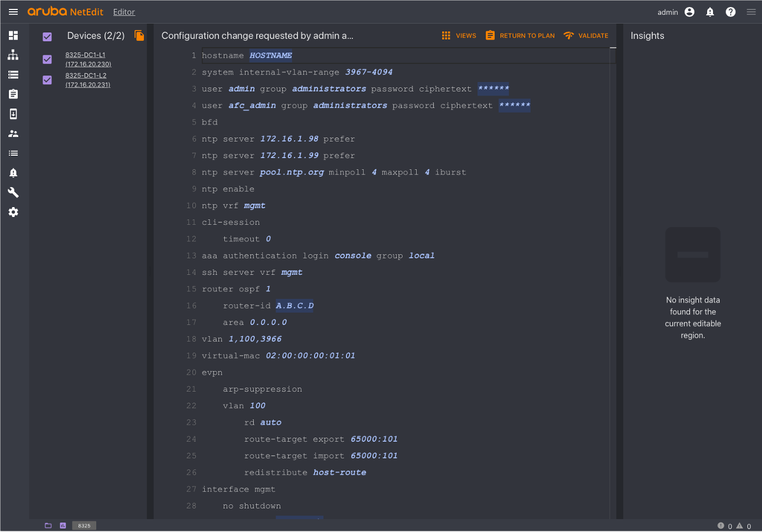Click the folder icon in status bar

48,526
